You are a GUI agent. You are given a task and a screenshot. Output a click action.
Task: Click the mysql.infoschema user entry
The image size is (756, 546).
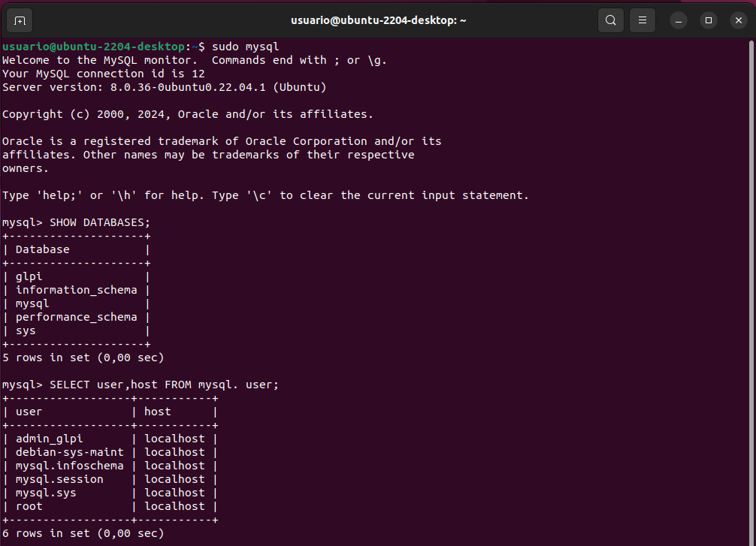pos(69,466)
